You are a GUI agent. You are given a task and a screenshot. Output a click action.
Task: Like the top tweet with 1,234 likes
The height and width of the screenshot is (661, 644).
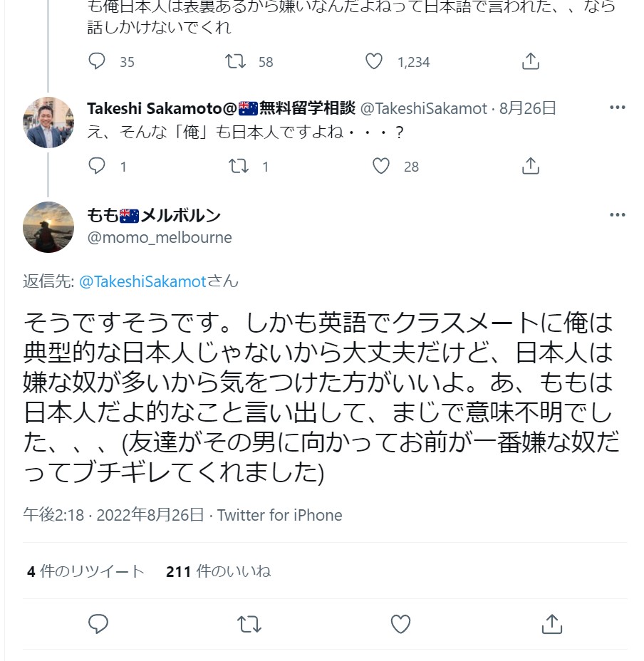click(x=374, y=62)
